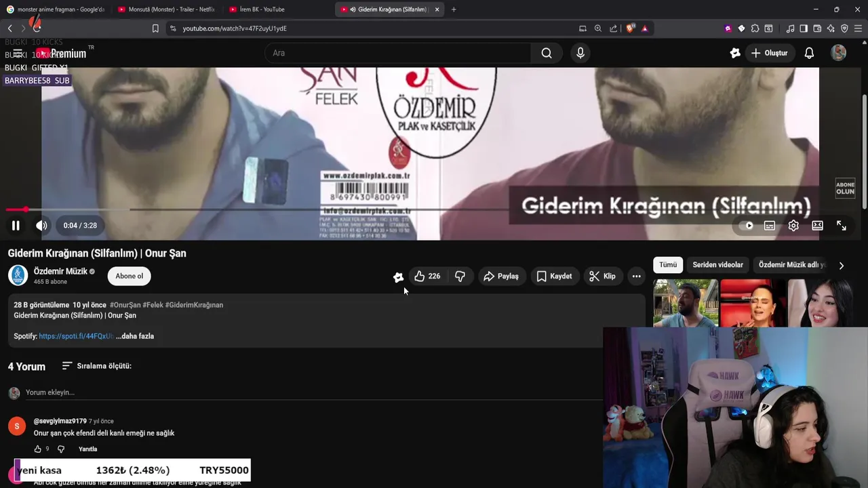Open Brave Wallet icon

point(817,28)
